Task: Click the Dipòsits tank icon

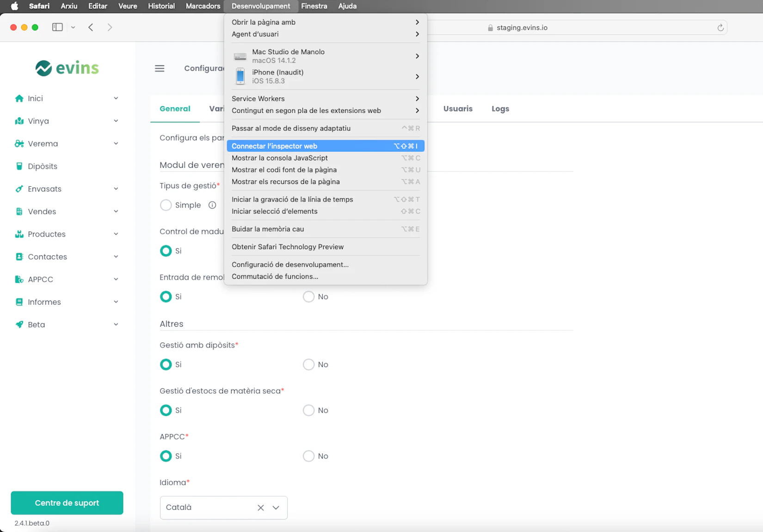Action: pos(19,166)
